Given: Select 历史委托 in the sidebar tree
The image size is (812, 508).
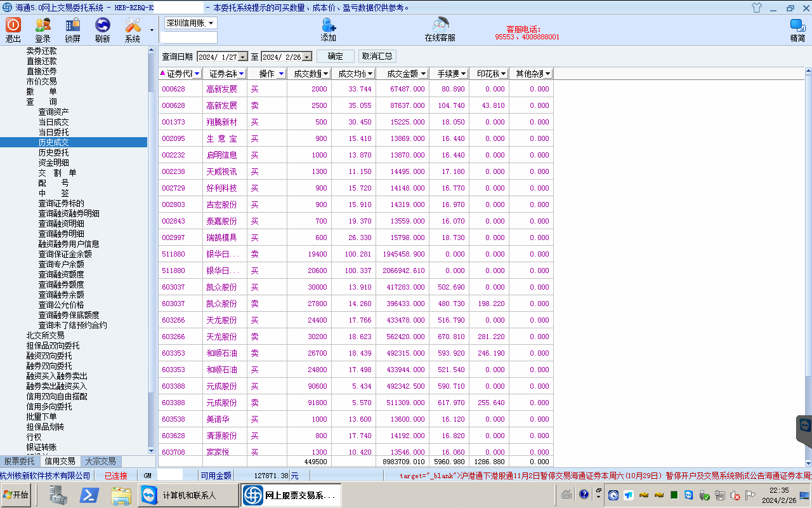Looking at the screenshot, I should (53, 152).
